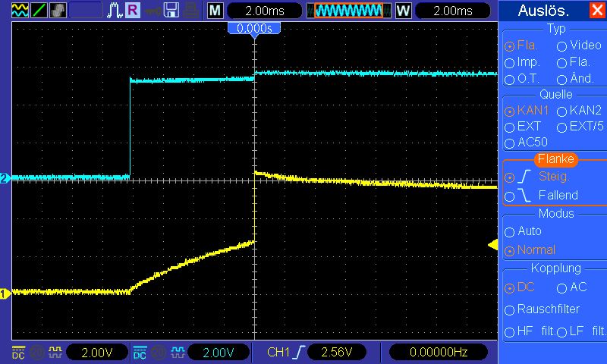Set trigger coupling to AC
The height and width of the screenshot is (364, 607).
pyautogui.click(x=562, y=288)
